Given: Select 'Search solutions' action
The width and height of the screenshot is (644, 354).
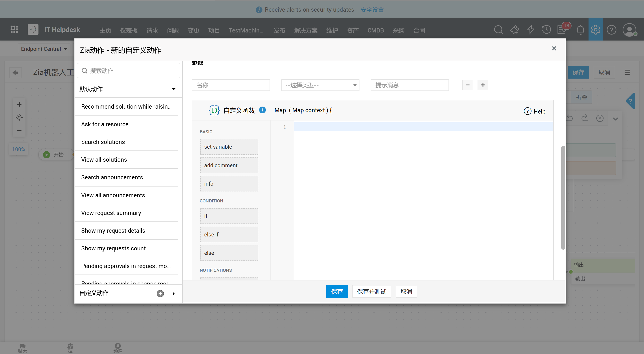Looking at the screenshot, I should tap(103, 142).
